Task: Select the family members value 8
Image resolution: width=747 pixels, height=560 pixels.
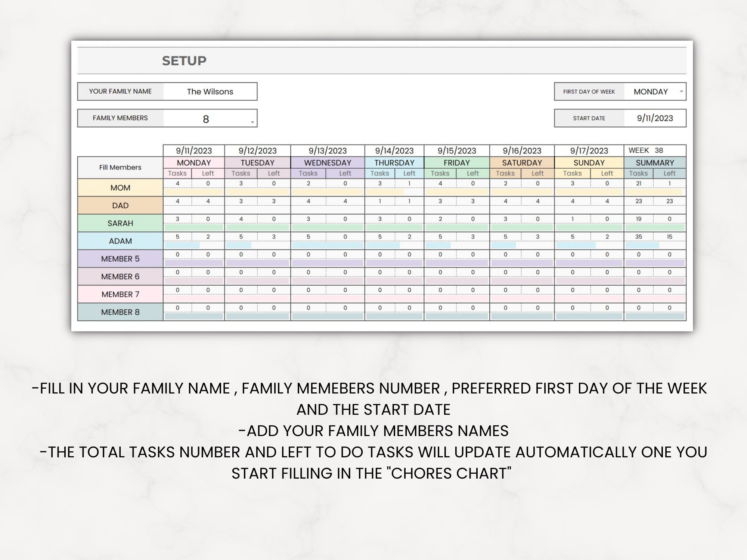Action: click(206, 119)
